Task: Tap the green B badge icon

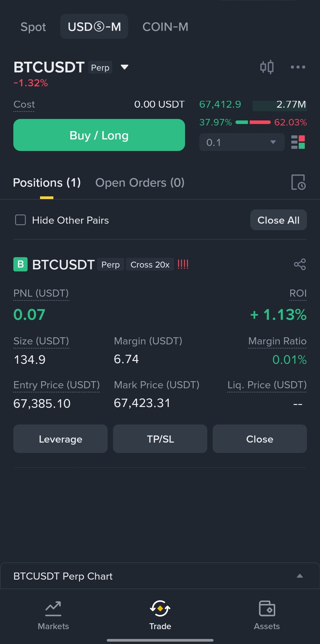Action: tap(20, 264)
